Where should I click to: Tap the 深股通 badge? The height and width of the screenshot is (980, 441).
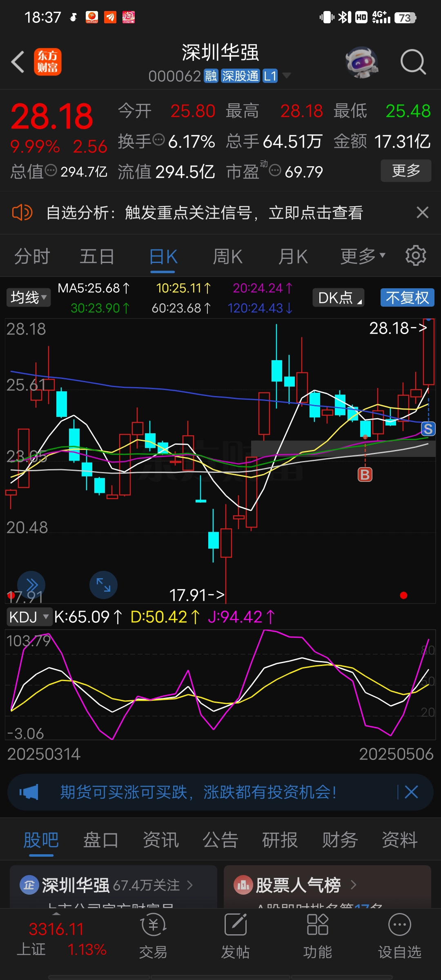[240, 76]
